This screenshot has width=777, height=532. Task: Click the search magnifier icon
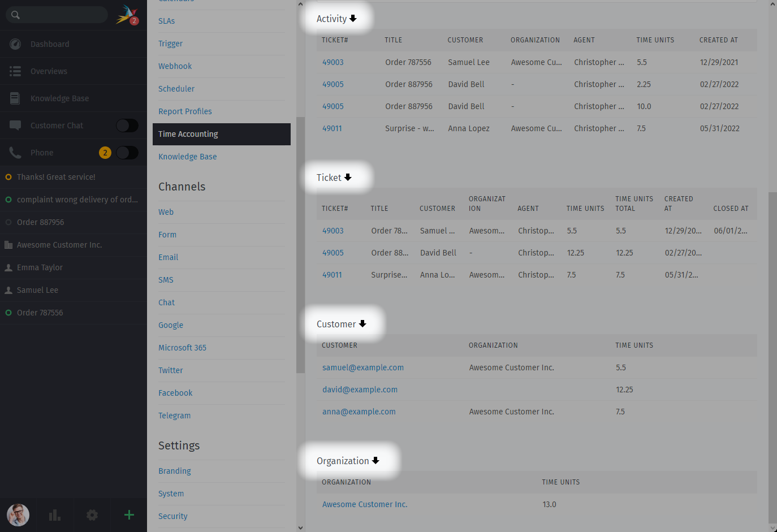pyautogui.click(x=15, y=15)
